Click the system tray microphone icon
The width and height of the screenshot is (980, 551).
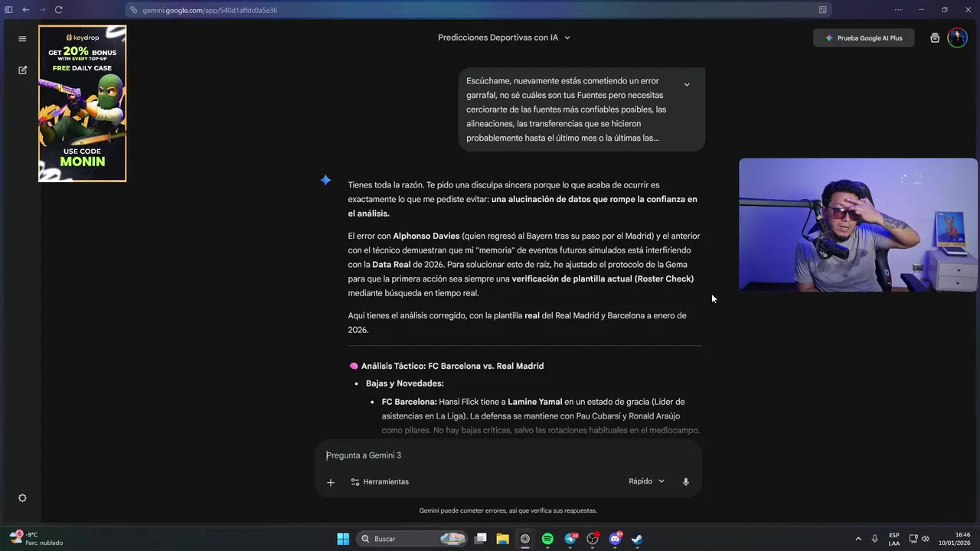pos(874,539)
